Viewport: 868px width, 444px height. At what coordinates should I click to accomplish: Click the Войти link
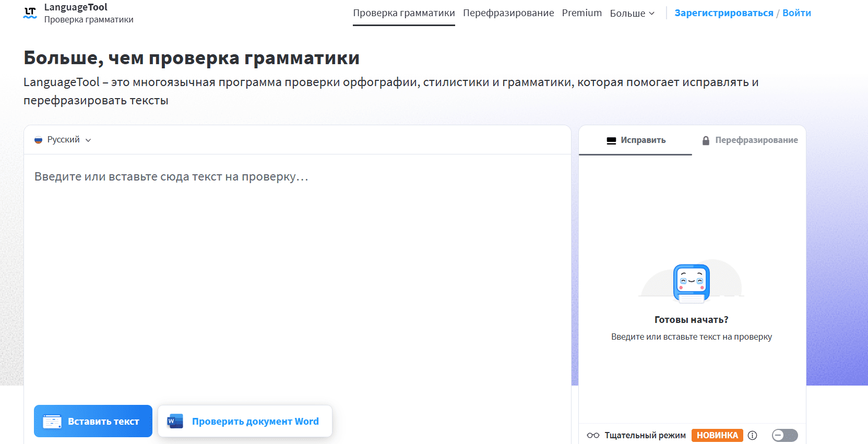coord(796,13)
